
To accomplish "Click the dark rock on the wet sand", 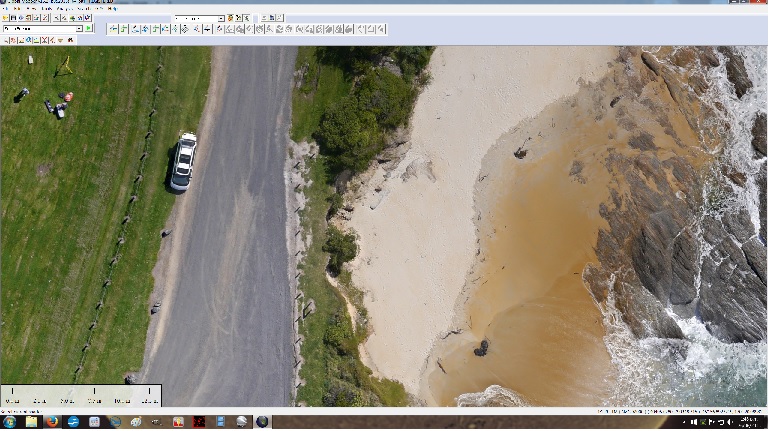I will pyautogui.click(x=481, y=348).
